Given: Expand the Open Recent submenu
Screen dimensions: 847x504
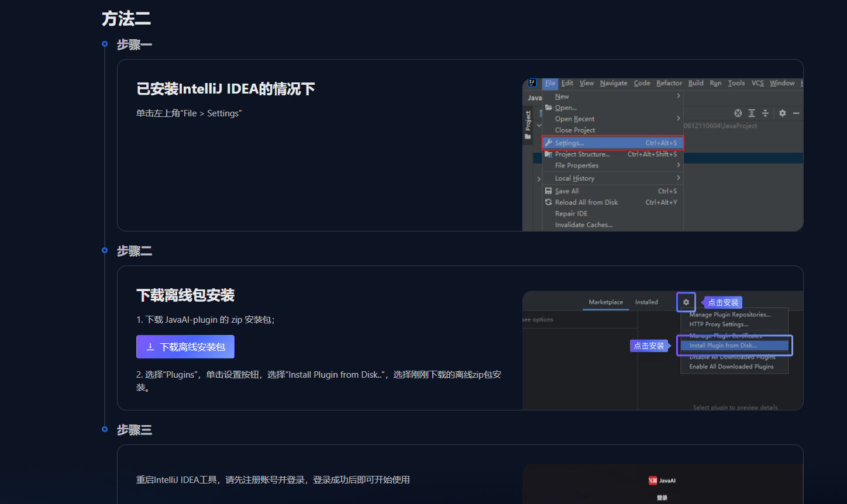Looking at the screenshot, I should pyautogui.click(x=612, y=119).
